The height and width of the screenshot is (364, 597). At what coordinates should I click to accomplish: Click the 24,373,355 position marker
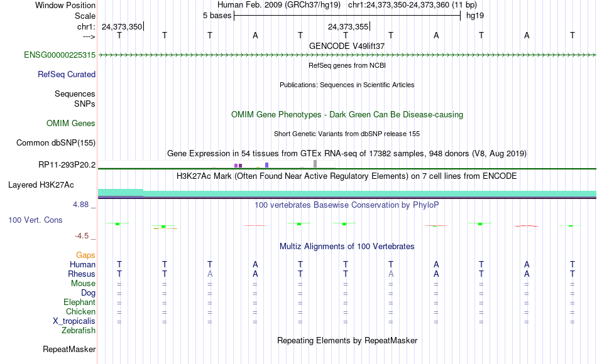coord(348,26)
